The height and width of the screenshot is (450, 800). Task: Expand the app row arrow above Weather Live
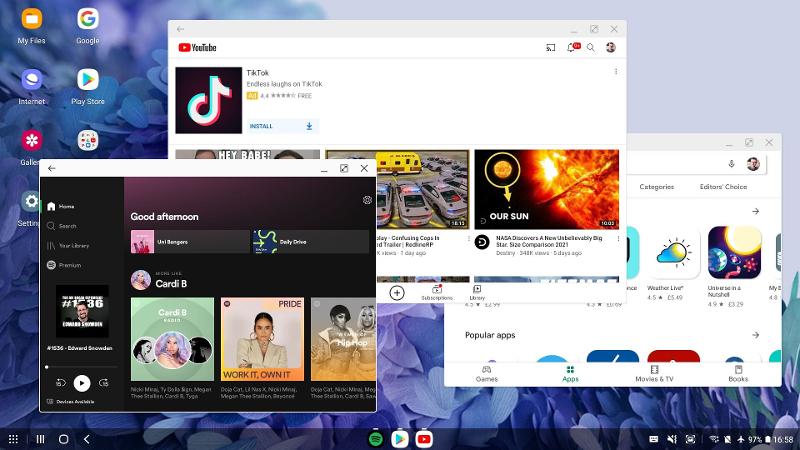[755, 211]
